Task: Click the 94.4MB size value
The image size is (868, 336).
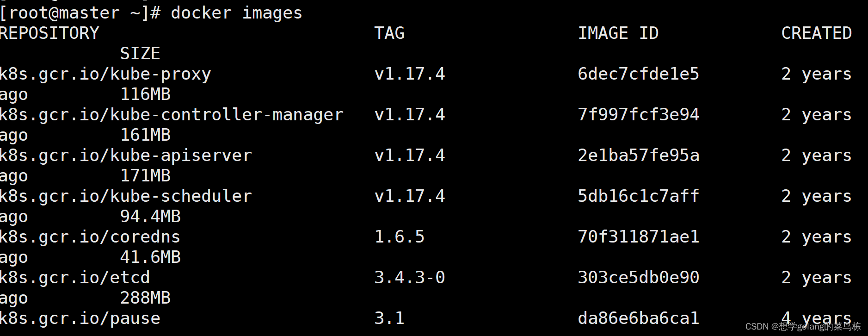Action: point(150,217)
